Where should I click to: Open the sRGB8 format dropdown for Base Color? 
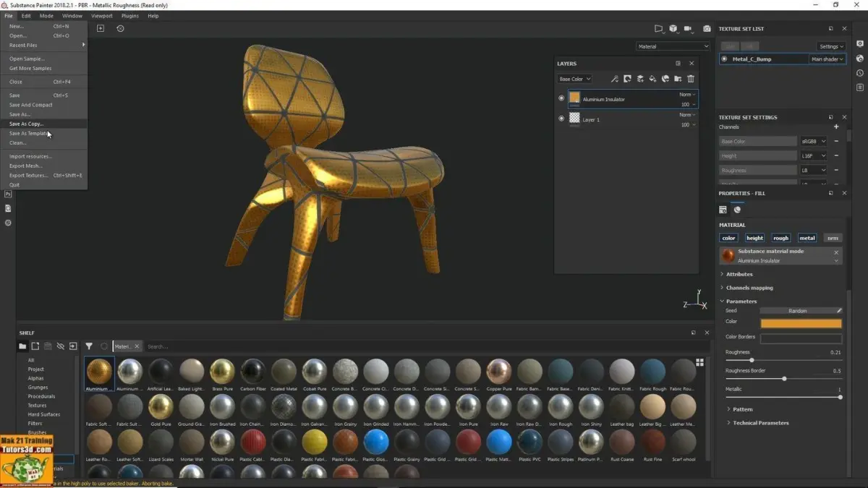click(x=813, y=141)
